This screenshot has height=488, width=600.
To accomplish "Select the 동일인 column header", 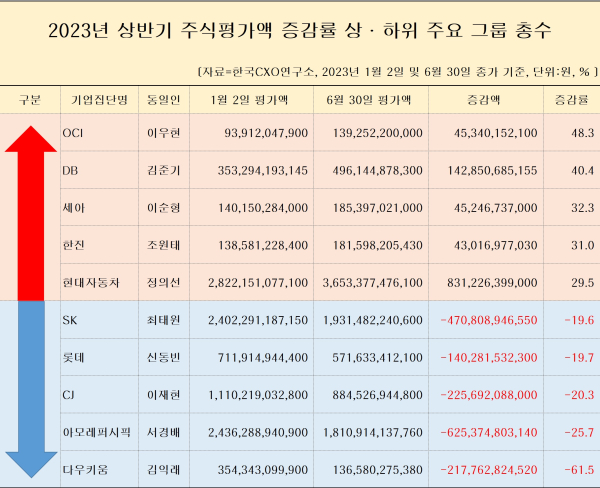I will pos(163,100).
